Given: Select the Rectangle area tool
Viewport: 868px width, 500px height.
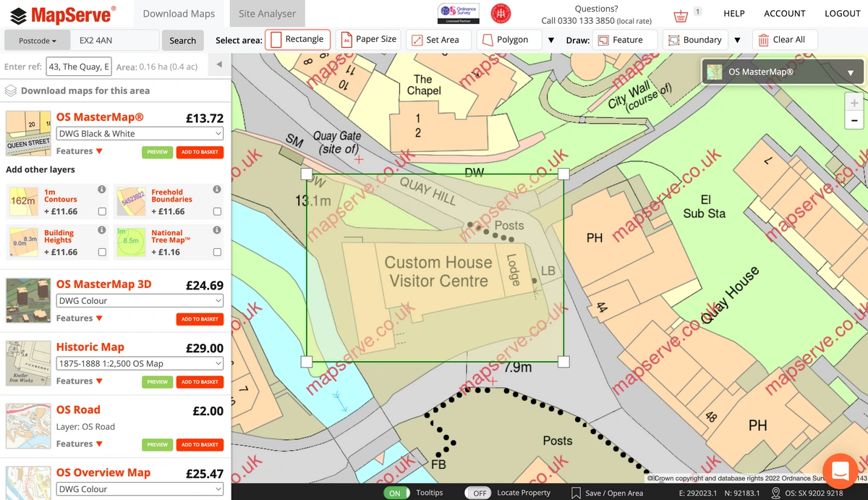Looking at the screenshot, I should pyautogui.click(x=298, y=39).
